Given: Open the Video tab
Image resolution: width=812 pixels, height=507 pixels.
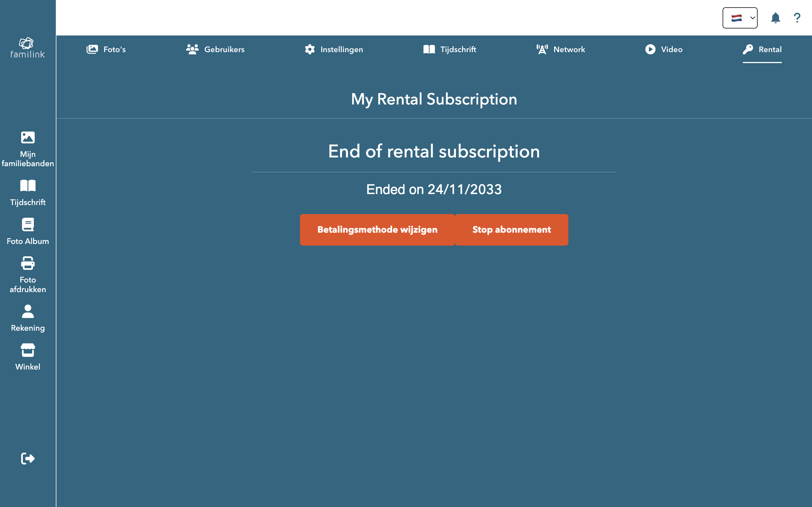Looking at the screenshot, I should pyautogui.click(x=663, y=49).
